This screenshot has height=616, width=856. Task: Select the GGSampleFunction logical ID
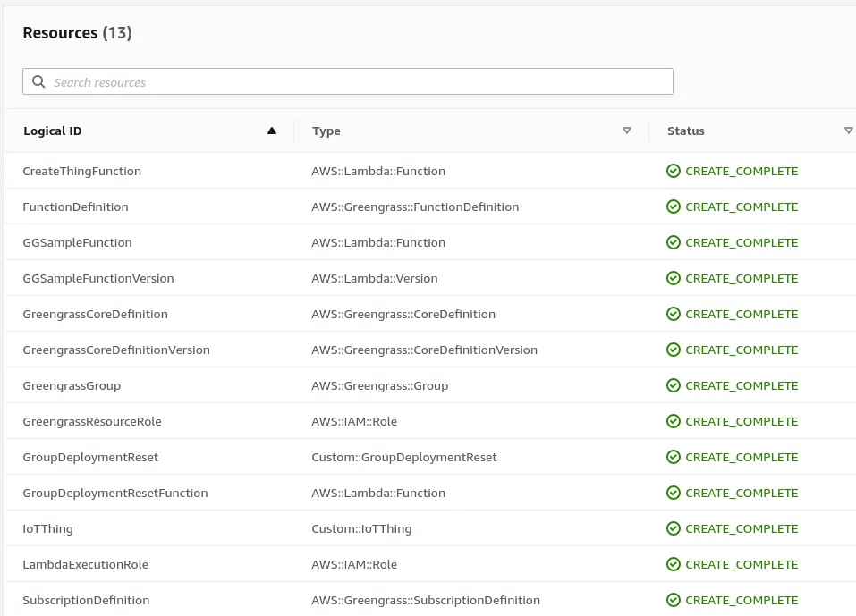[77, 243]
